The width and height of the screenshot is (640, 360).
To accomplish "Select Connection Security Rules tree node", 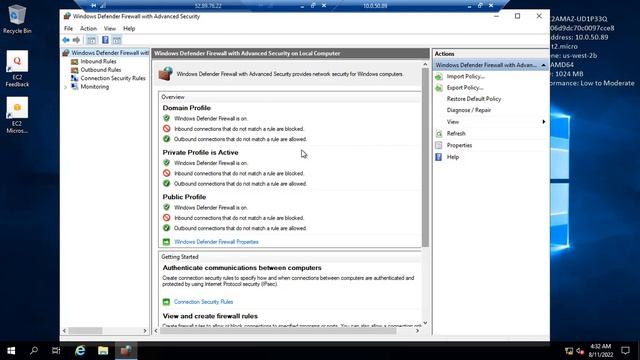I will point(113,78).
